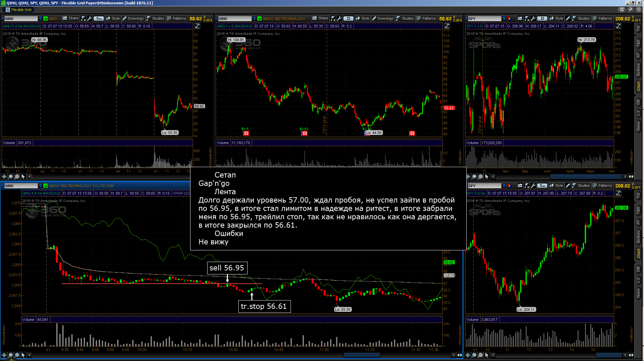Click right scroll arrow under top-right SPY chart
The image size is (644, 361).
point(625,176)
